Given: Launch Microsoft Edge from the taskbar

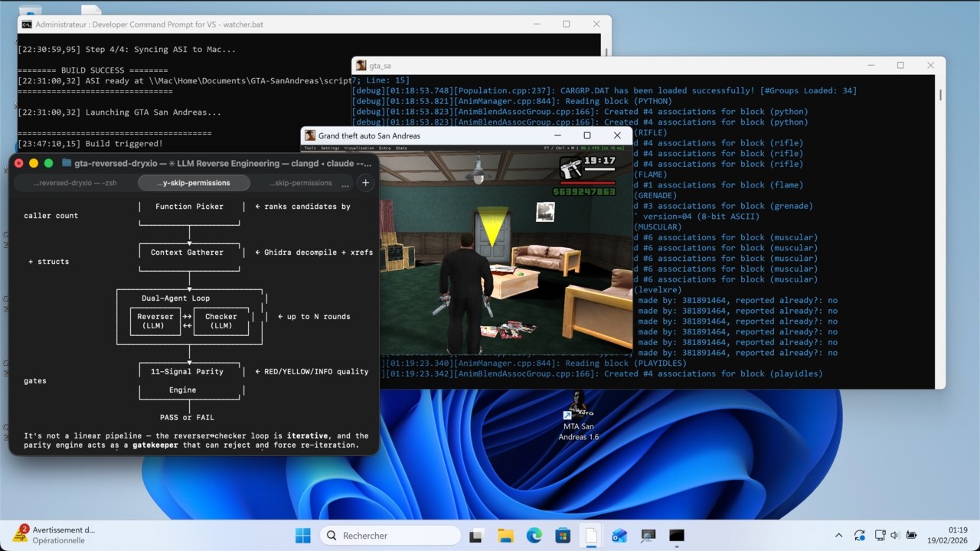Looking at the screenshot, I should (534, 536).
